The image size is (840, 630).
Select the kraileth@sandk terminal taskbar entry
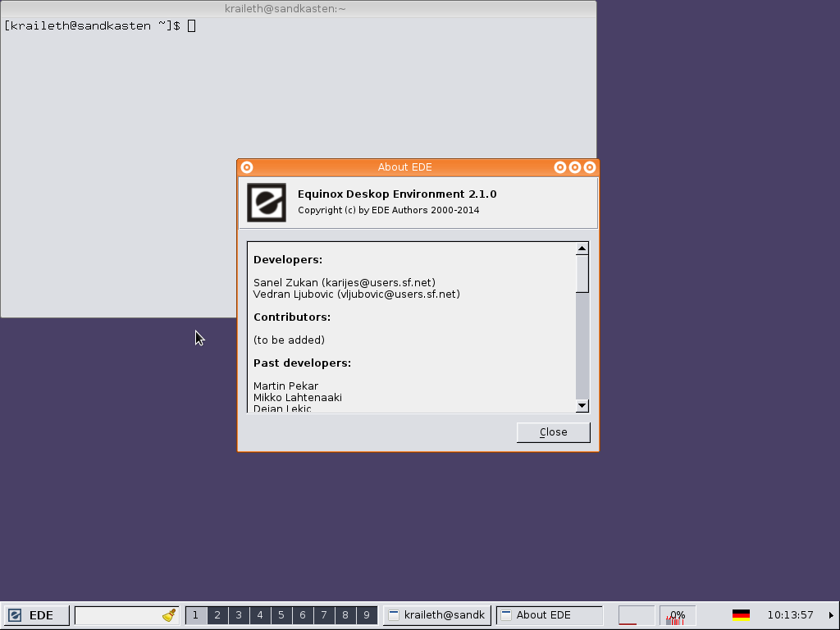[436, 615]
